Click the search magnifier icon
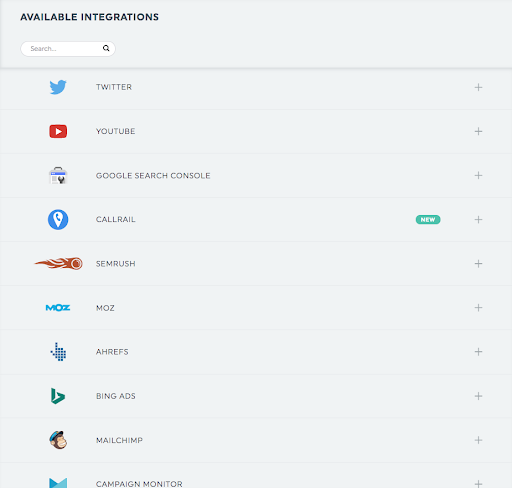The height and width of the screenshot is (488, 512). pyautogui.click(x=106, y=48)
